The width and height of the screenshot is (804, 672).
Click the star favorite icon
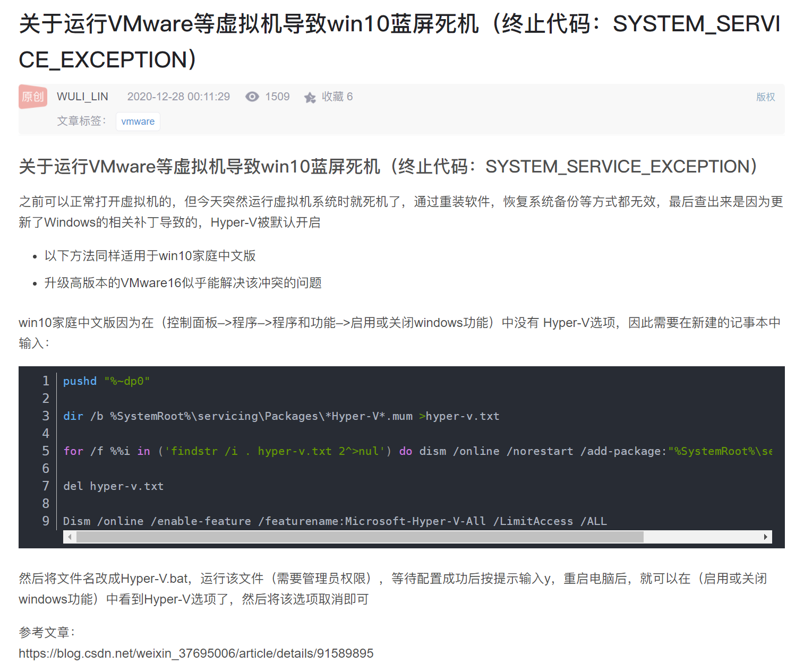pyautogui.click(x=310, y=97)
